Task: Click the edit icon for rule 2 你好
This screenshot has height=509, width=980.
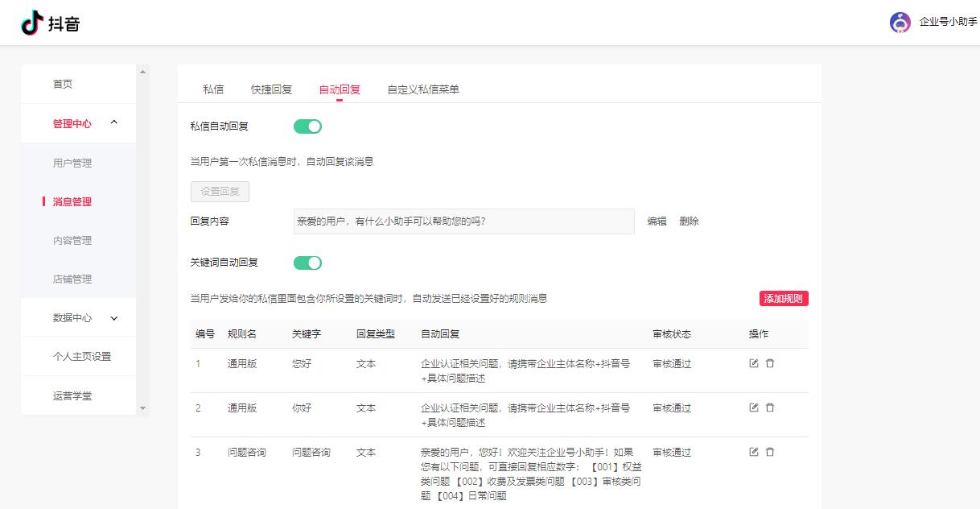Action: point(753,408)
